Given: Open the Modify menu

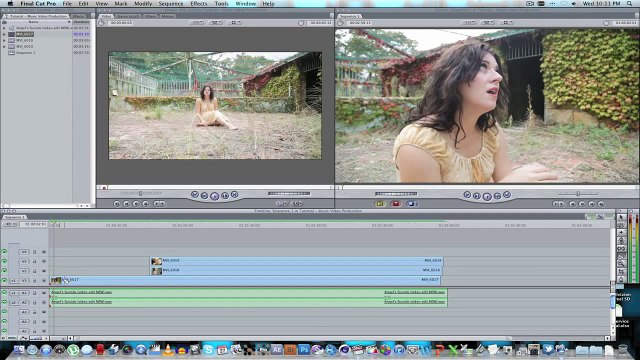Looking at the screenshot, I should point(143,4).
